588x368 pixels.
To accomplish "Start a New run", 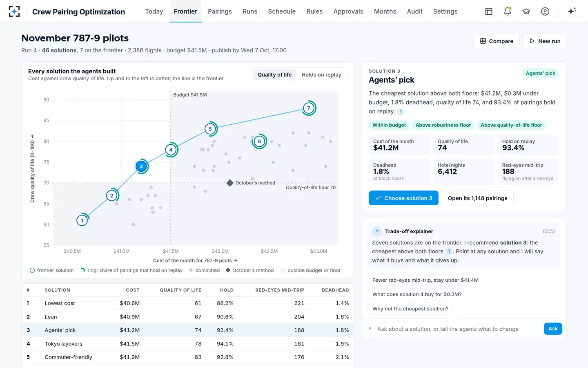I will [545, 41].
